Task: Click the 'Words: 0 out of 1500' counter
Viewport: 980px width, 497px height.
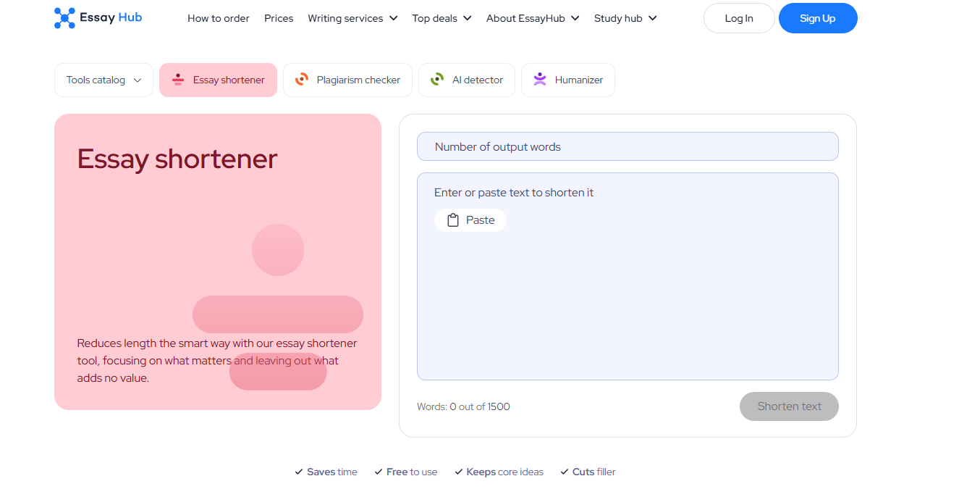Action: pyautogui.click(x=463, y=406)
